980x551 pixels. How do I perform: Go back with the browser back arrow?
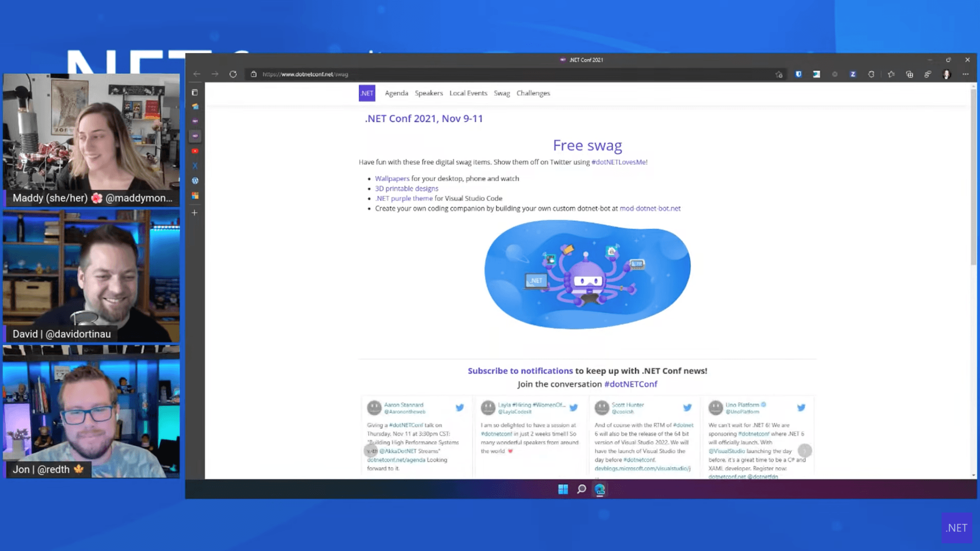point(197,74)
